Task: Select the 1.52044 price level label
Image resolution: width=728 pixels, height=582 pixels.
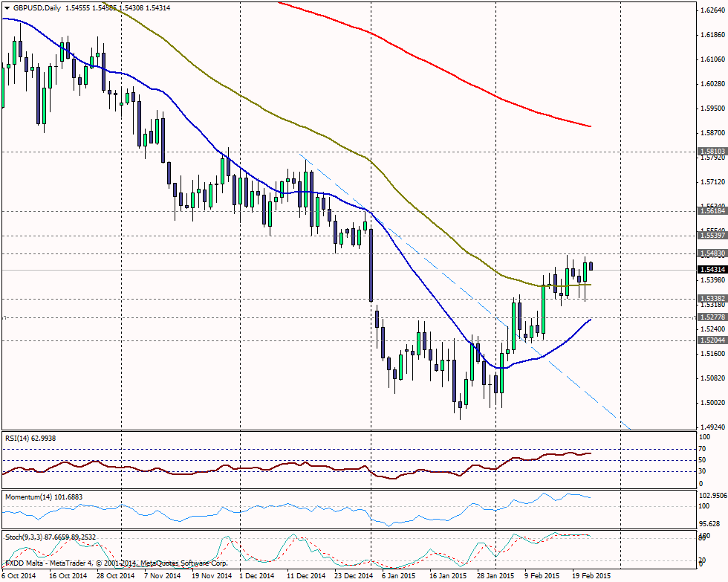Action: pos(712,340)
